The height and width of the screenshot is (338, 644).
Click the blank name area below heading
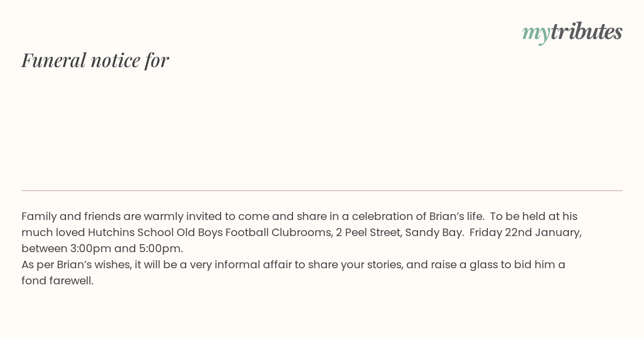tap(322, 129)
